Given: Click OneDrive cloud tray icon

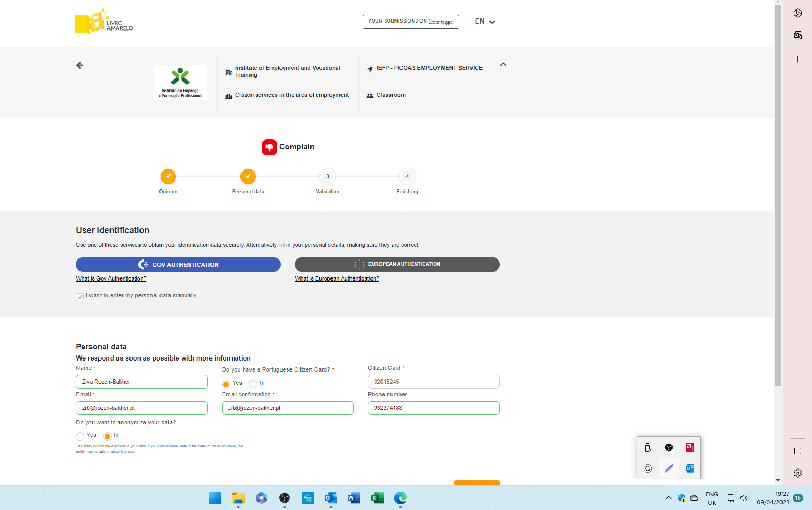Looking at the screenshot, I should pyautogui.click(x=694, y=498).
